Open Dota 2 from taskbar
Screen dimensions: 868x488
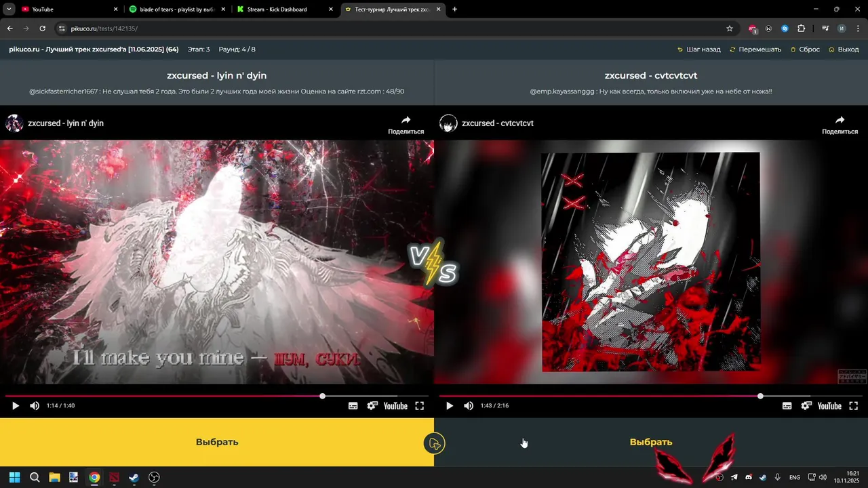click(114, 477)
